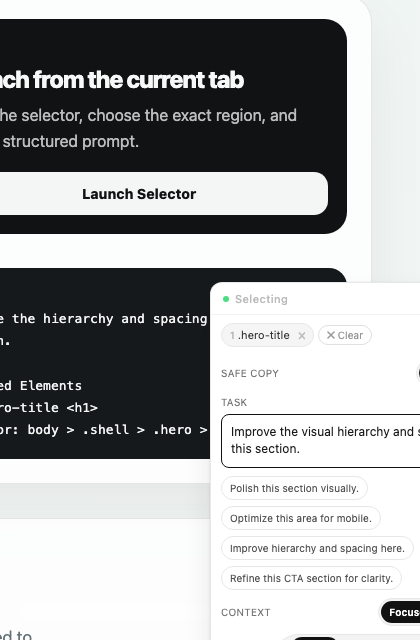Choose 'Improve hierarchy and spacing here.' suggestion
420x640 pixels.
(317, 548)
